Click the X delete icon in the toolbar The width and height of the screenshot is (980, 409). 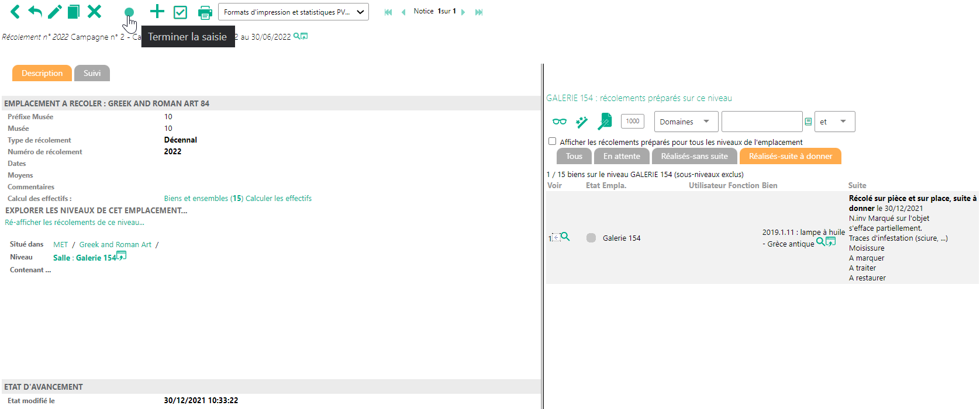click(x=94, y=12)
